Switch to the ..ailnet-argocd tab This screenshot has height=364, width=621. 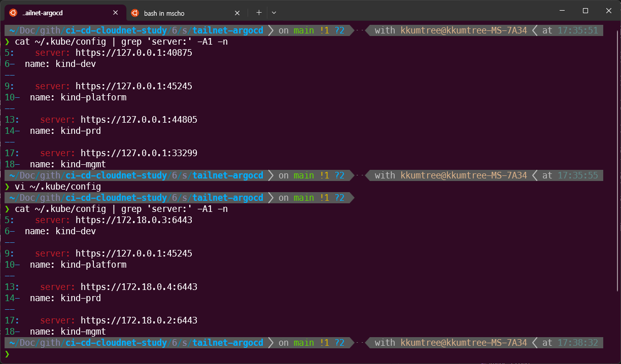click(x=64, y=13)
